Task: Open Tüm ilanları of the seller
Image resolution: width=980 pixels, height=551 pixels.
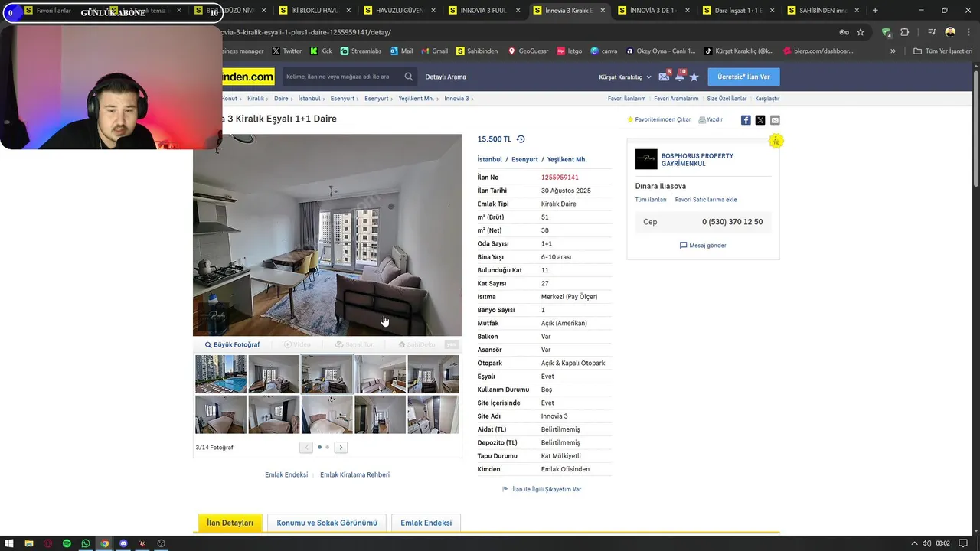Action: (x=651, y=200)
